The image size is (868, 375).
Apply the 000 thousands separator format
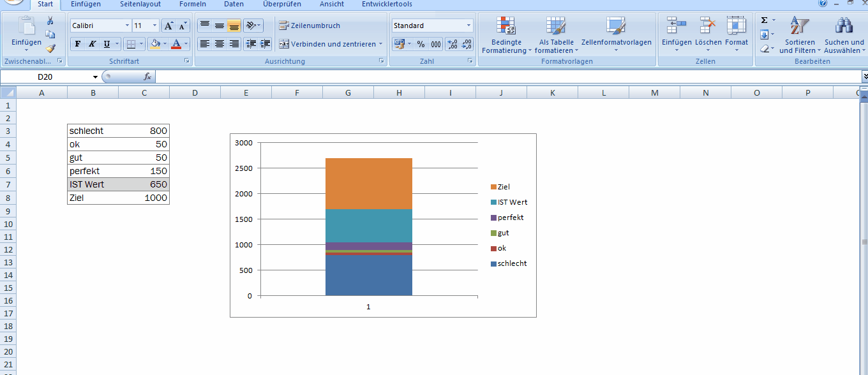(436, 44)
